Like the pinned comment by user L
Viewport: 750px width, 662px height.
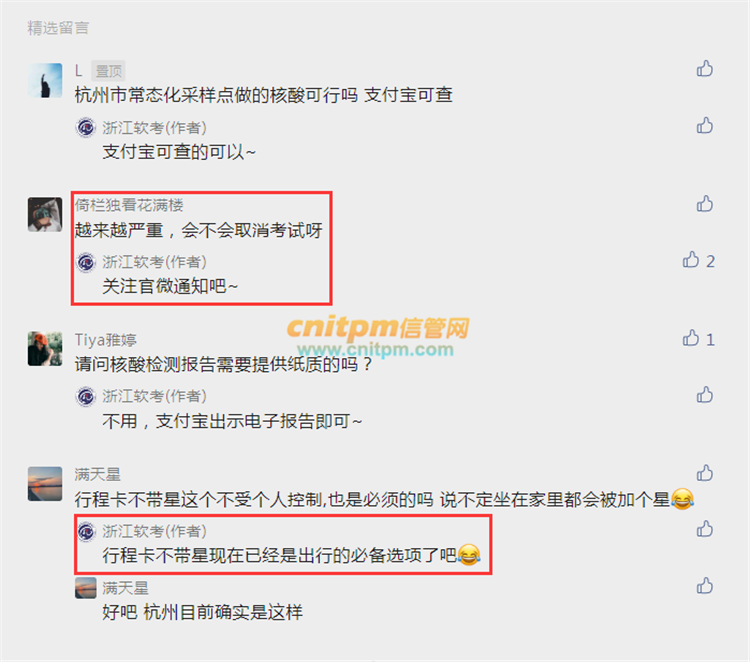point(705,69)
